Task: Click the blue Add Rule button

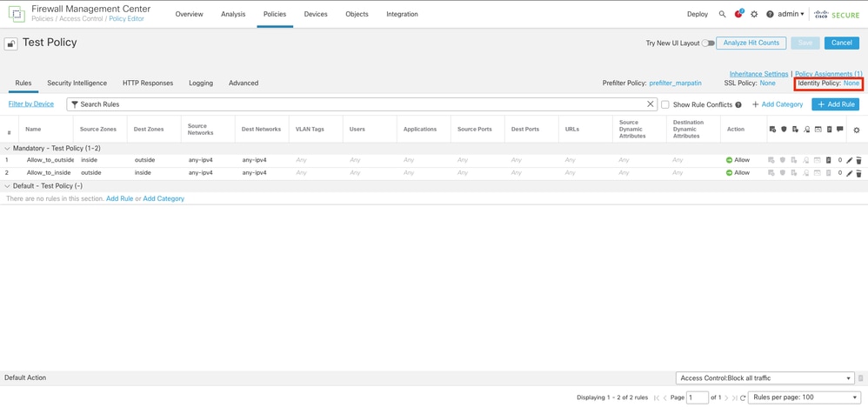Action: click(x=835, y=104)
